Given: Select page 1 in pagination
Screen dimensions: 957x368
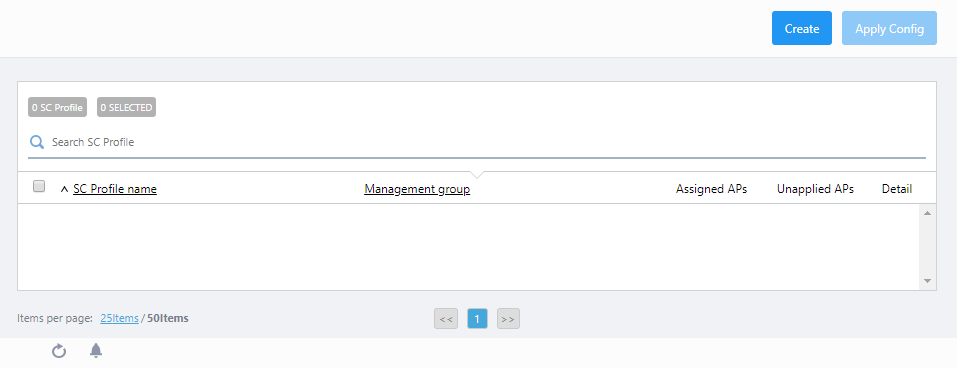Looking at the screenshot, I should click(x=477, y=319).
